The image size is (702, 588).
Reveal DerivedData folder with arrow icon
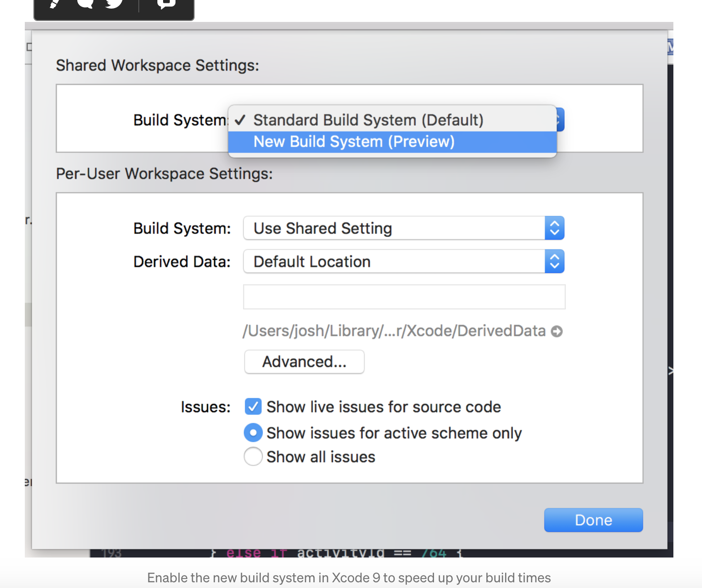coord(557,331)
